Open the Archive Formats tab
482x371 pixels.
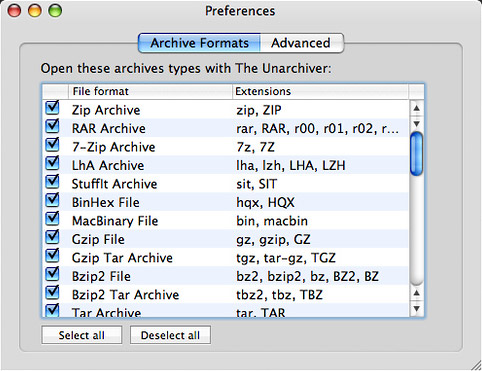click(x=199, y=43)
